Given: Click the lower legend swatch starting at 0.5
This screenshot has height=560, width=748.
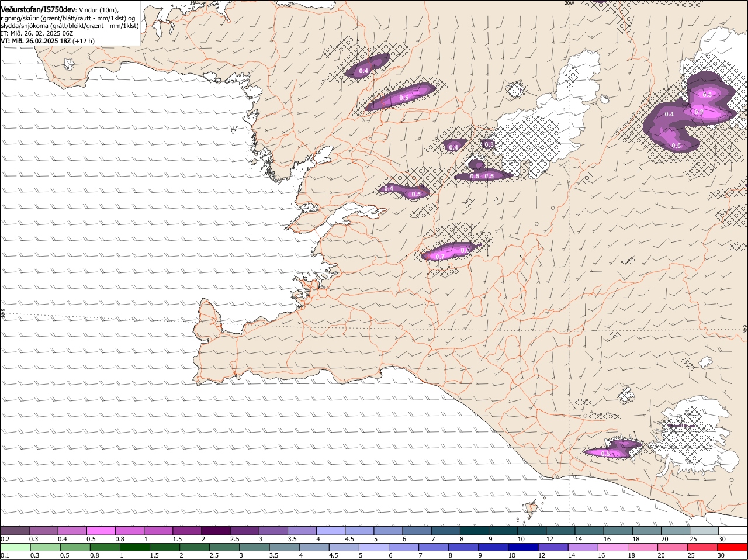Looking at the screenshot, I should pyautogui.click(x=75, y=547).
